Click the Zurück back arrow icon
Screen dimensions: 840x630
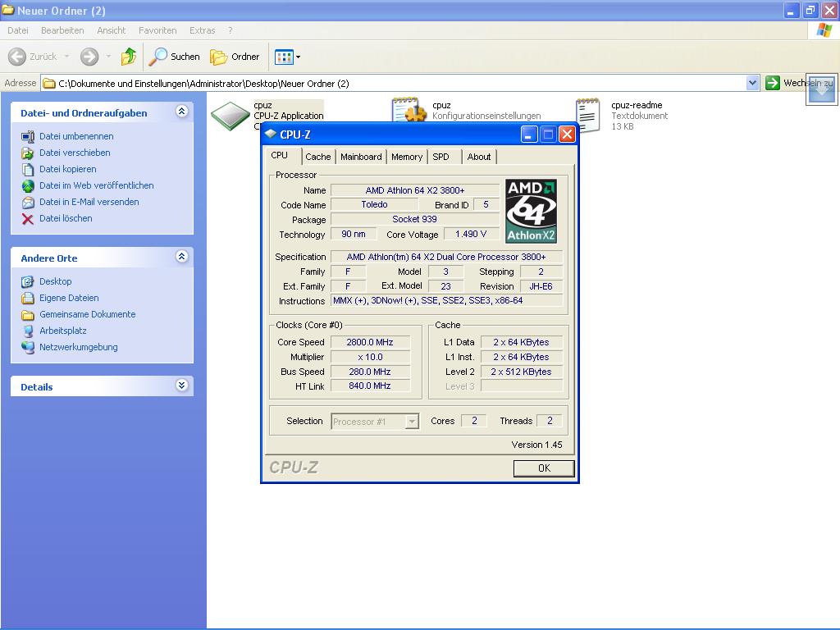pyautogui.click(x=16, y=57)
